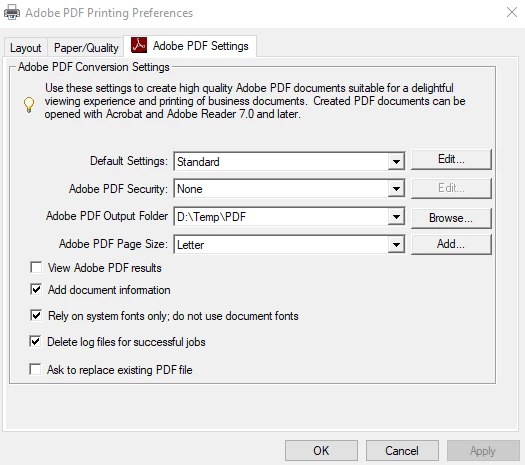
Task: Toggle Rely on system fonts only option
Action: coord(36,315)
